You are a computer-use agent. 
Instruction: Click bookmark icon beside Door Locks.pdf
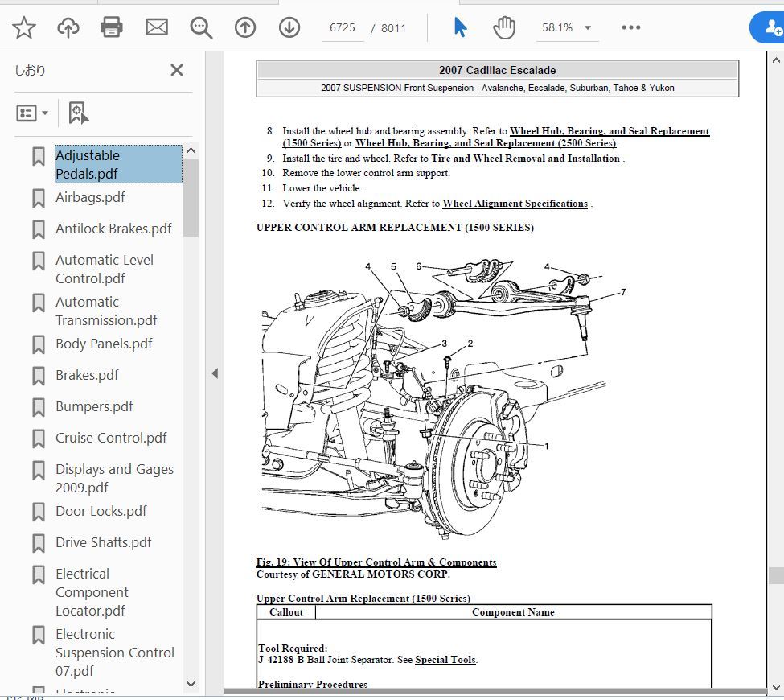(x=39, y=512)
